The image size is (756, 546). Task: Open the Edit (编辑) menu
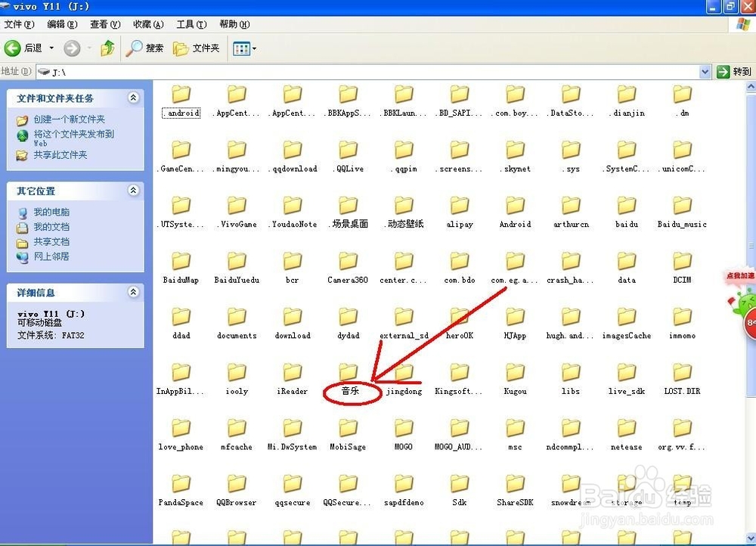pos(62,24)
